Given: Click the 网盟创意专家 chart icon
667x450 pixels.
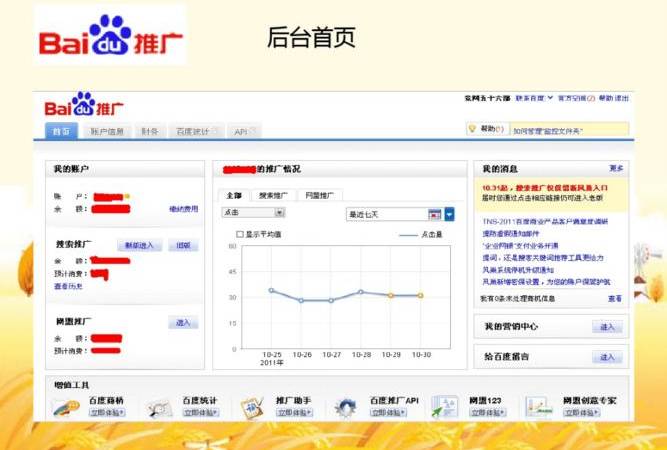Looking at the screenshot, I should tap(539, 407).
